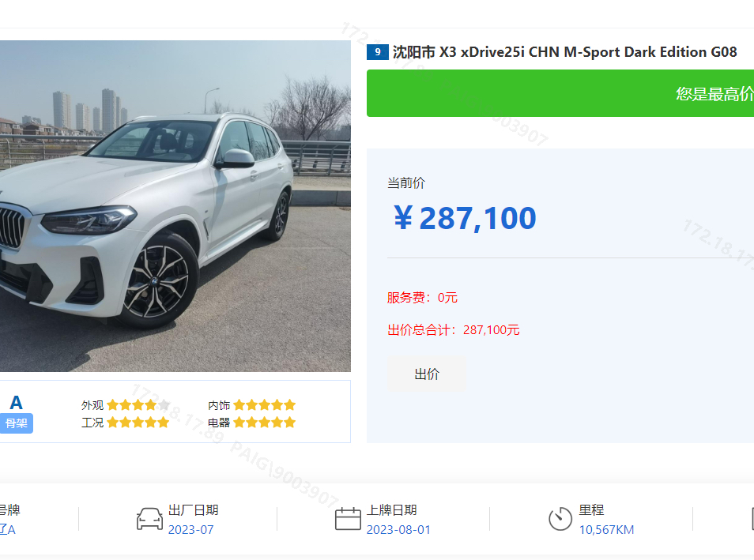Click the 内饰 star rating

click(x=265, y=404)
